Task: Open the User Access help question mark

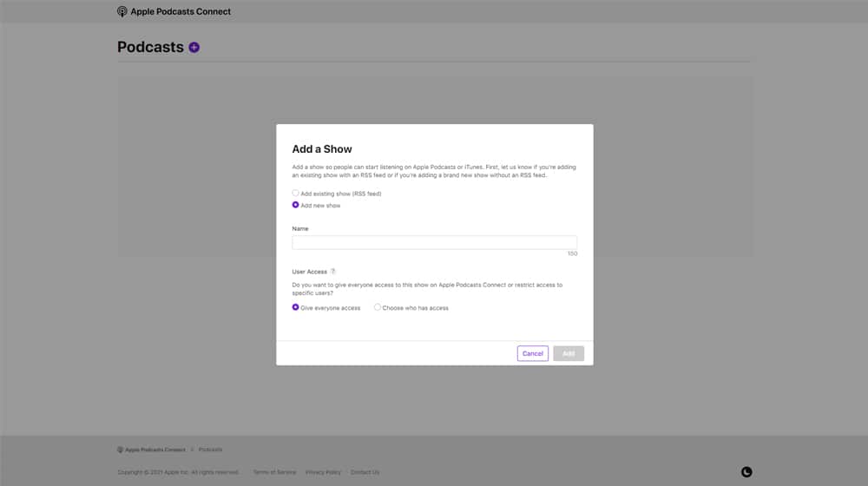Action: pos(332,272)
